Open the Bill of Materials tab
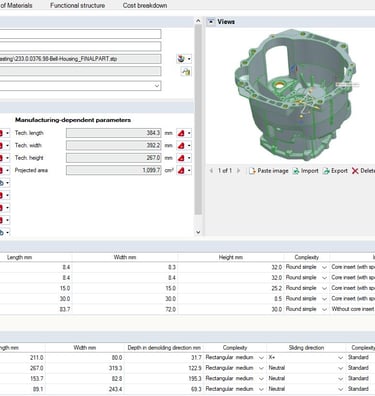Screen dimensions: 375x396 point(16,5)
